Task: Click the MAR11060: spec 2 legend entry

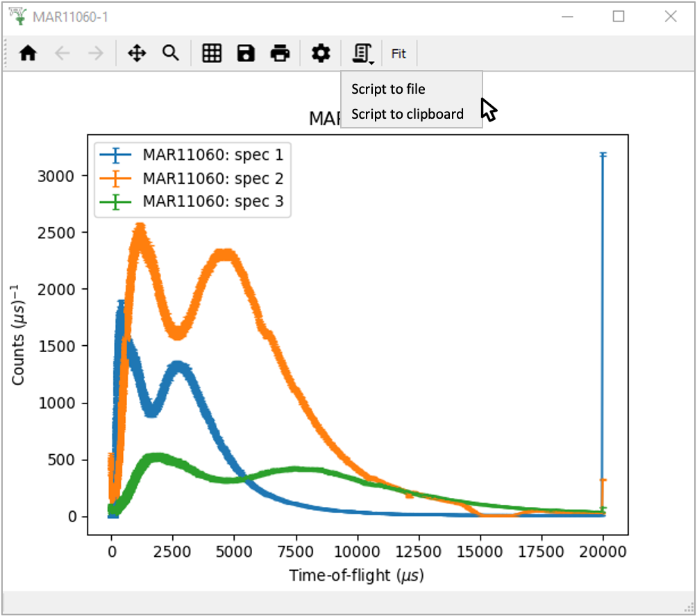Action: (x=212, y=178)
